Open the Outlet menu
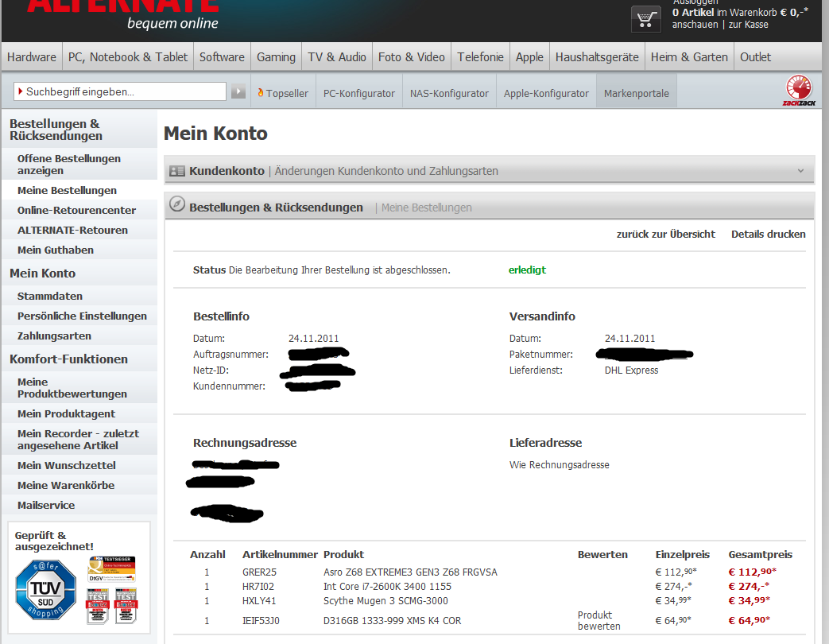This screenshot has width=829, height=644. (755, 57)
